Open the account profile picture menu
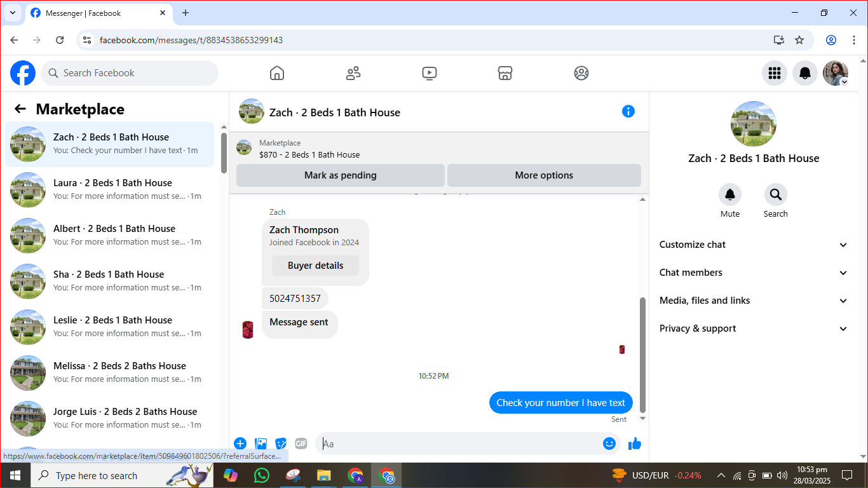Screen dimensions: 868x488 836,73
